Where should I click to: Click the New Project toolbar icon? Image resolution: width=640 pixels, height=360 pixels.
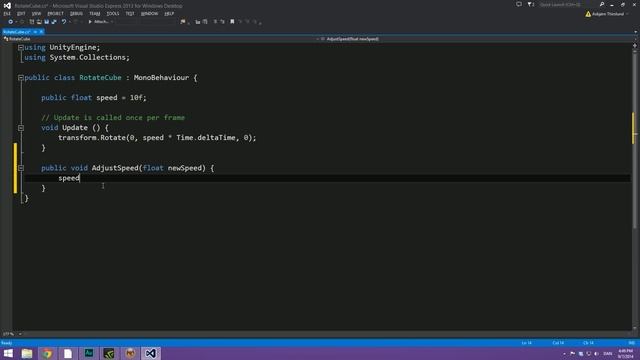point(31,22)
